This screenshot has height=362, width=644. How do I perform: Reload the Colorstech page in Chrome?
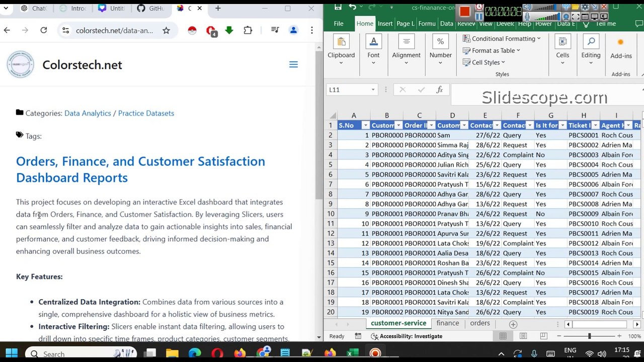(x=44, y=30)
